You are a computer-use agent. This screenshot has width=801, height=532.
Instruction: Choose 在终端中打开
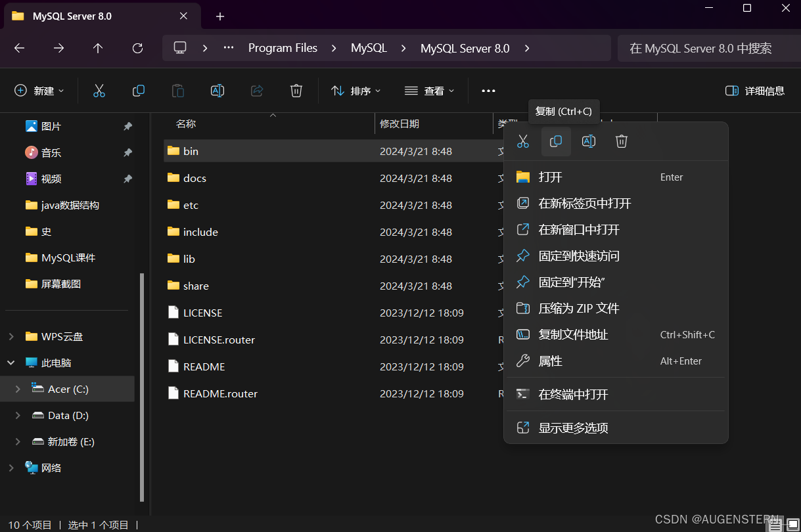pyautogui.click(x=616, y=394)
